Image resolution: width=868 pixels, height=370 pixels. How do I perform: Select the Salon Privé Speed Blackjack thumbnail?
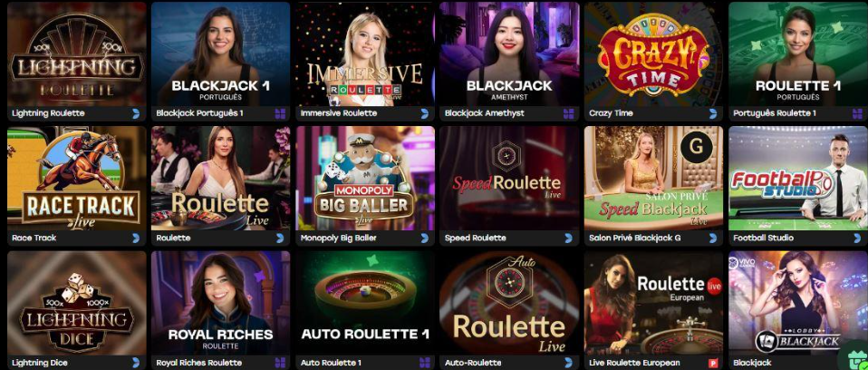click(654, 179)
